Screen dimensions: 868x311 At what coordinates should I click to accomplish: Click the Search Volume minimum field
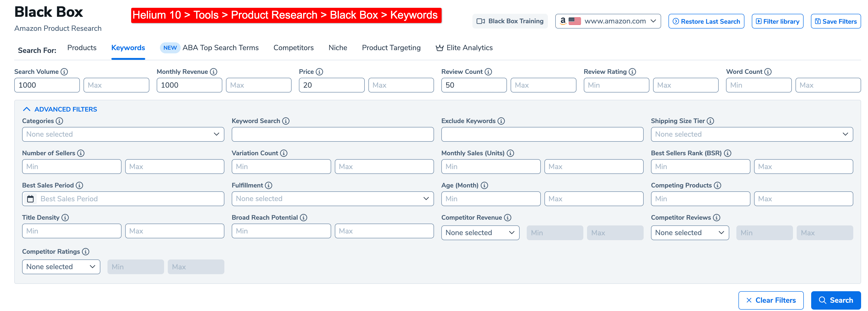tap(47, 85)
